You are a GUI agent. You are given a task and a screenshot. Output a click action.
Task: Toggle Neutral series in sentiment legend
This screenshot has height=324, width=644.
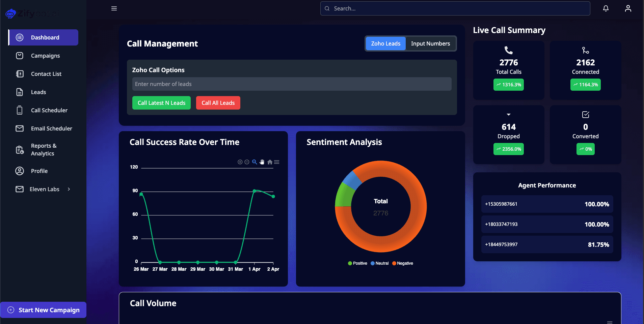coord(380,263)
